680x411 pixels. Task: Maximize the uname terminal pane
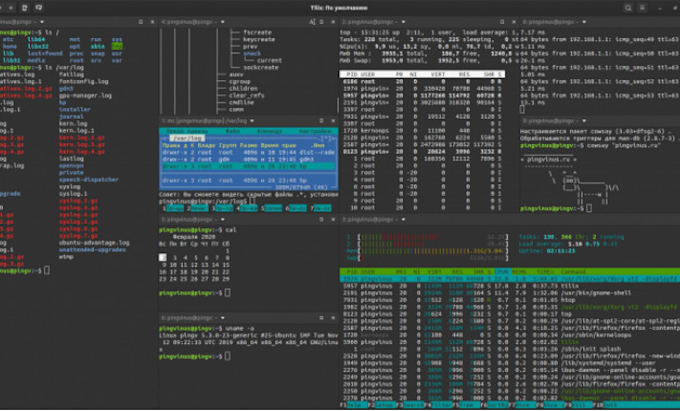point(322,318)
